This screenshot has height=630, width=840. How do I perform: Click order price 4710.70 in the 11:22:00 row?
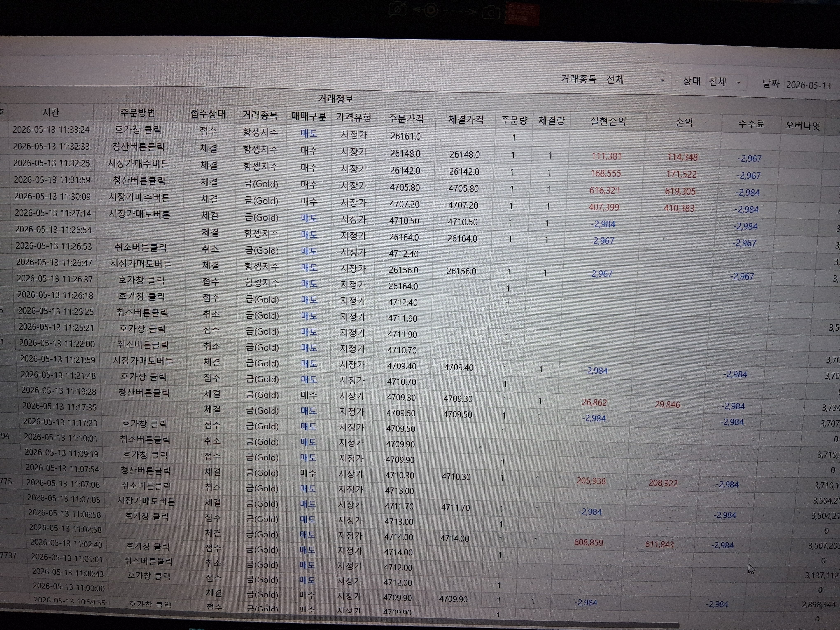tap(402, 350)
